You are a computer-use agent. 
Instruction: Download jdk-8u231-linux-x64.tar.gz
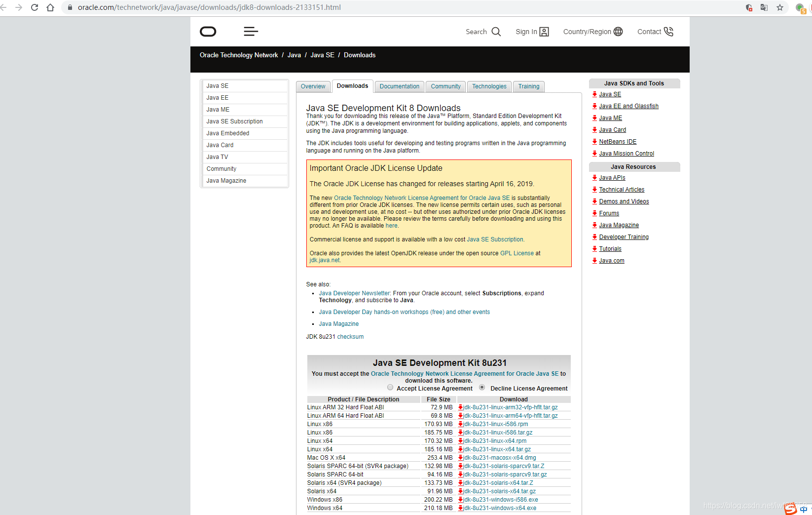pyautogui.click(x=497, y=449)
